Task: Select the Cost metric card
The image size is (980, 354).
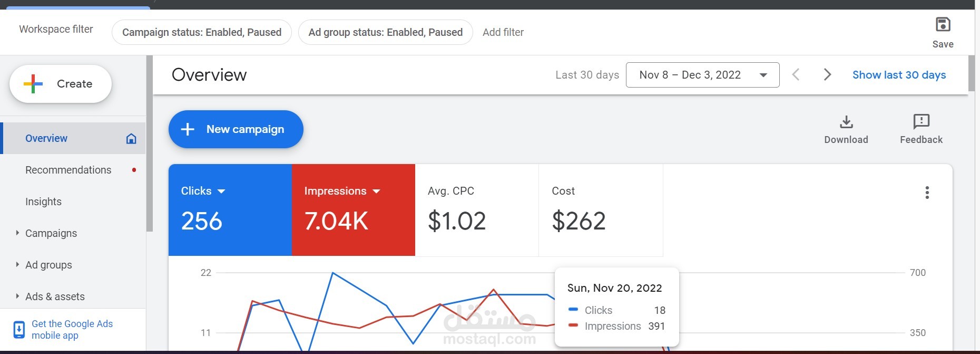Action: click(601, 210)
